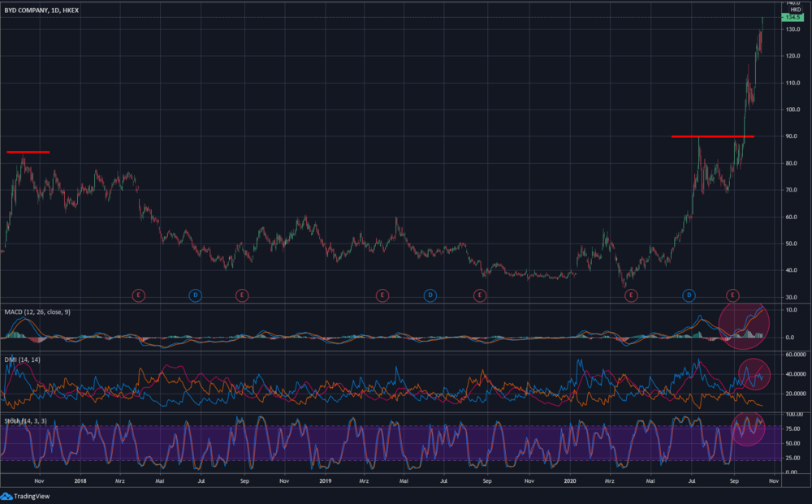The image size is (812, 504).
Task: Click the green 134.5 current price label
Action: (793, 17)
